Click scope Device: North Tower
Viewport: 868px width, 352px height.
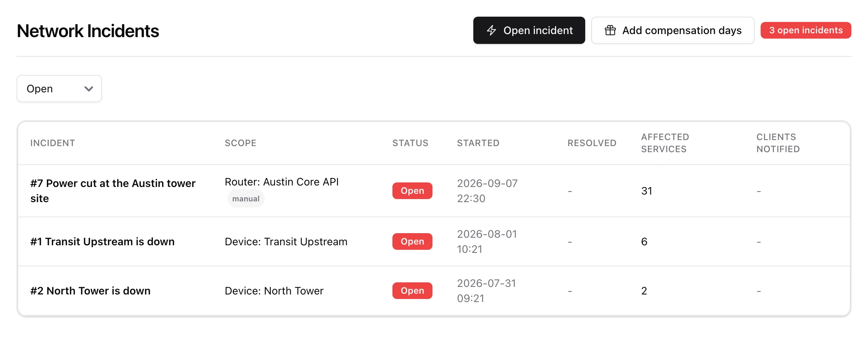click(x=274, y=291)
